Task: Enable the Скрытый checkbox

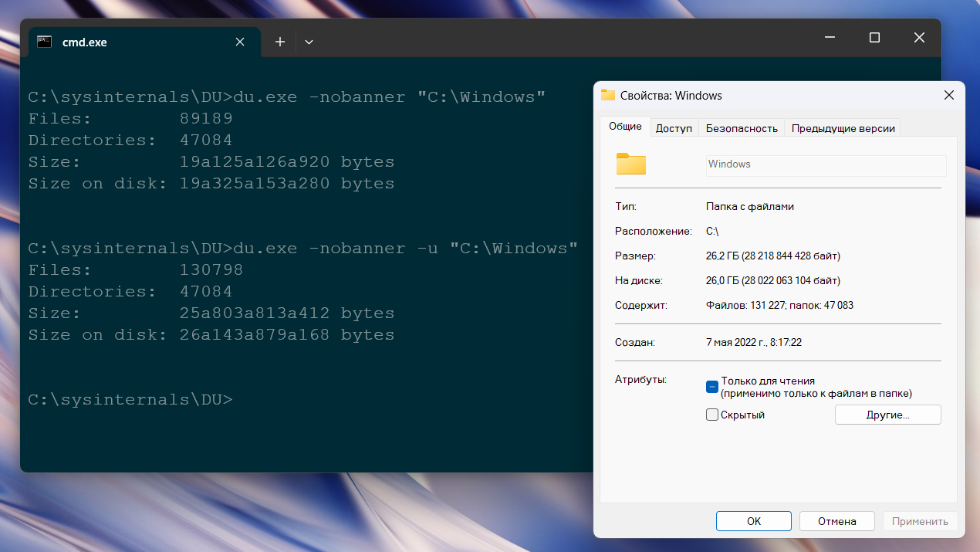Action: (x=712, y=415)
